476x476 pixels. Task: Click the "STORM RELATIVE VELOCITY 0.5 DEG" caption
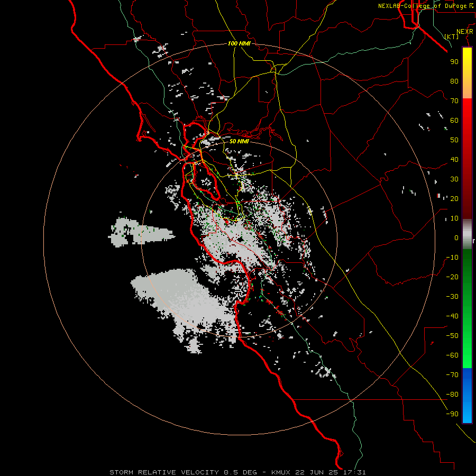coord(183,472)
